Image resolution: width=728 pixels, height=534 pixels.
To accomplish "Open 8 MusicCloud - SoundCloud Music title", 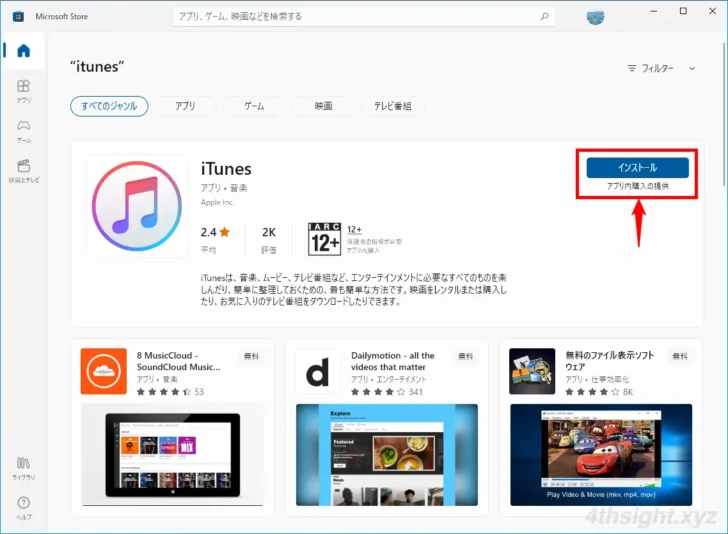I will click(x=179, y=361).
